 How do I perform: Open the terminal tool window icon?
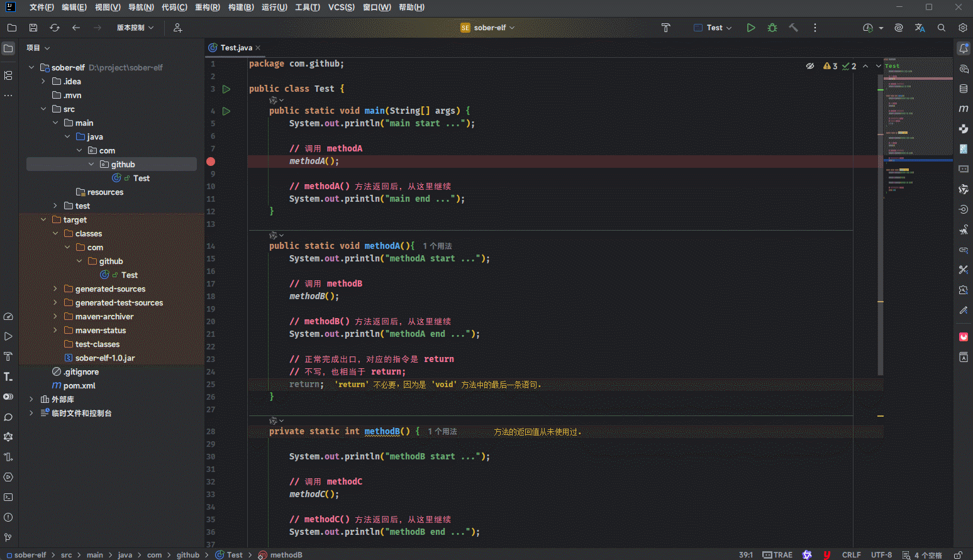coord(8,497)
